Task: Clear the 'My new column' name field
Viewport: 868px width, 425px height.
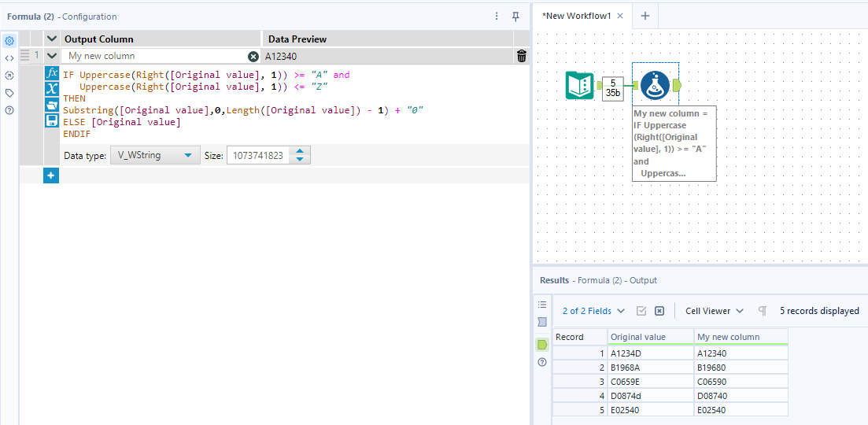Action: click(253, 56)
